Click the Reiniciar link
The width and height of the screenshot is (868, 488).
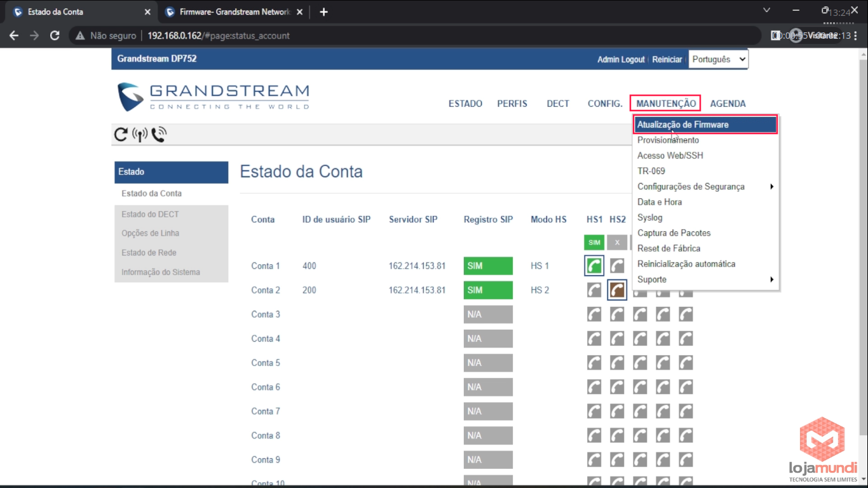click(x=667, y=59)
